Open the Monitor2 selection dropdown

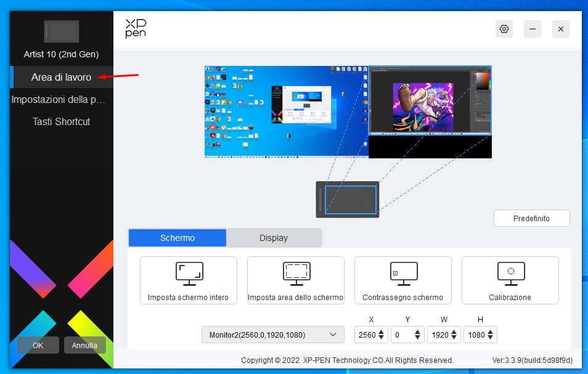pyautogui.click(x=272, y=335)
